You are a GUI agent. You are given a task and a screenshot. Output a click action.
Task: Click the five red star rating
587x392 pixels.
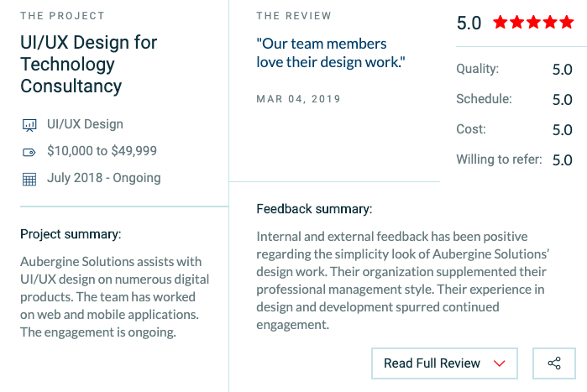(x=533, y=23)
